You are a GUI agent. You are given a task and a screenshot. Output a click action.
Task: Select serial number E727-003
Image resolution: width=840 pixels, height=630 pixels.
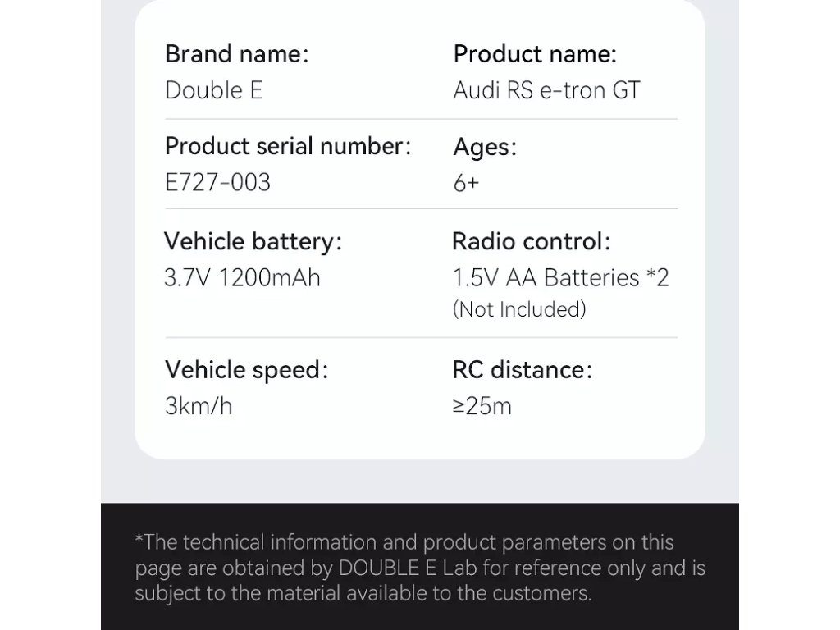pyautogui.click(x=217, y=182)
